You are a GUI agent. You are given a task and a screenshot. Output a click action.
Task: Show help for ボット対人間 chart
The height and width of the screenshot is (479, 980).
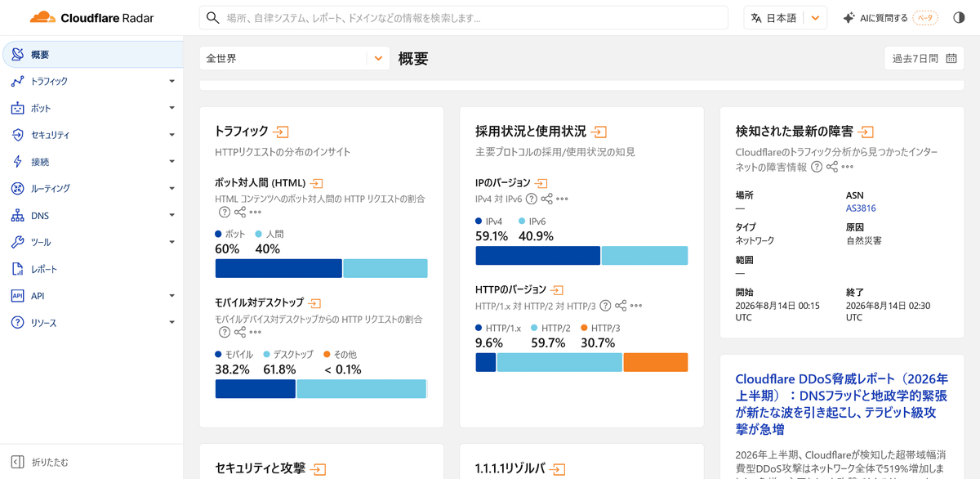coord(225,213)
